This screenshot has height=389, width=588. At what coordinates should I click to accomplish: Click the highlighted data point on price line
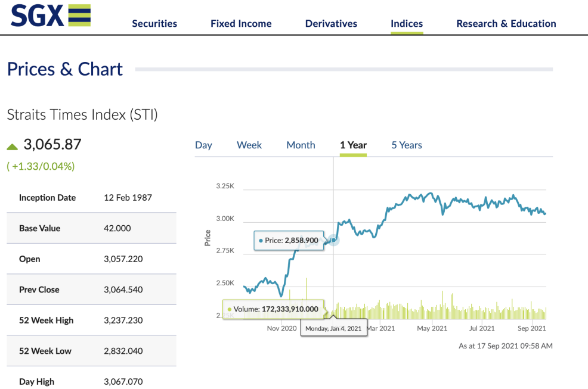point(334,240)
